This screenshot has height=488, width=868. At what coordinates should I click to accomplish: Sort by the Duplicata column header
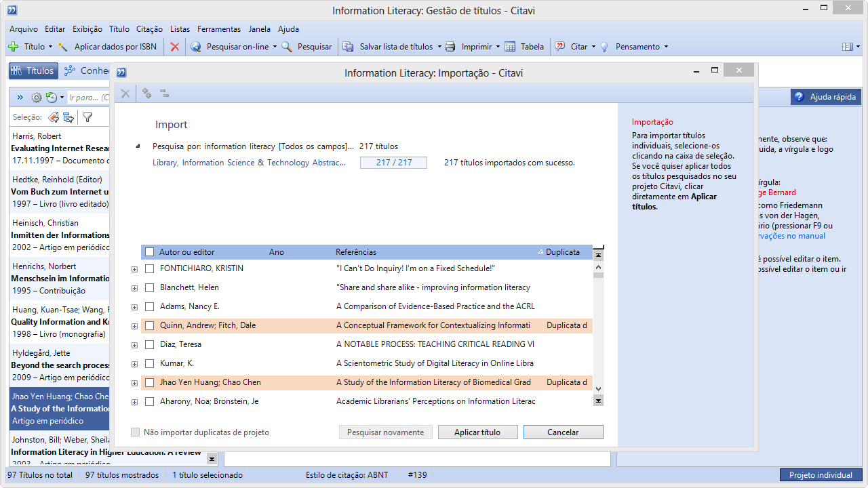563,252
